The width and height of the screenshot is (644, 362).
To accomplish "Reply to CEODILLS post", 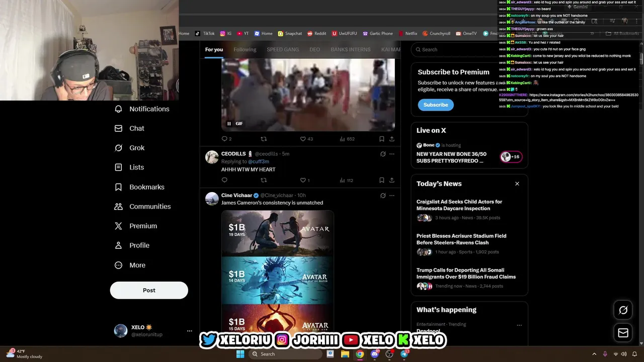I will click(x=224, y=180).
